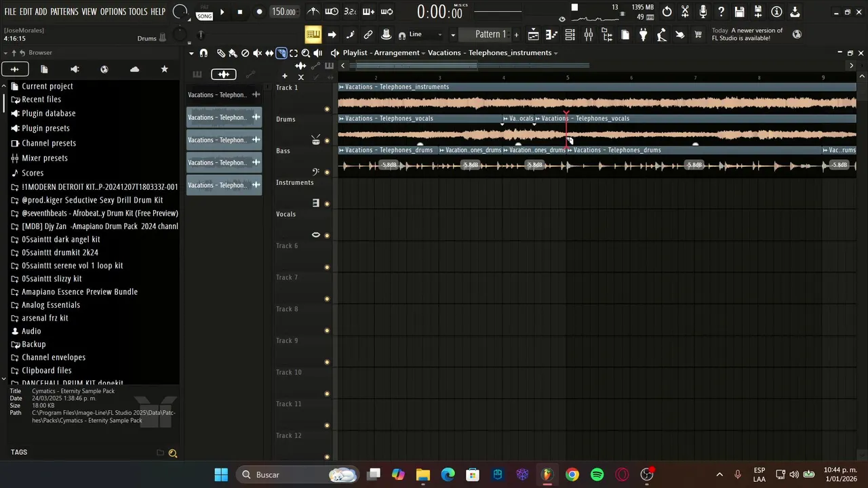Select the Delete tool in playlist toolbar
Screen dimensions: 868x488
245,53
